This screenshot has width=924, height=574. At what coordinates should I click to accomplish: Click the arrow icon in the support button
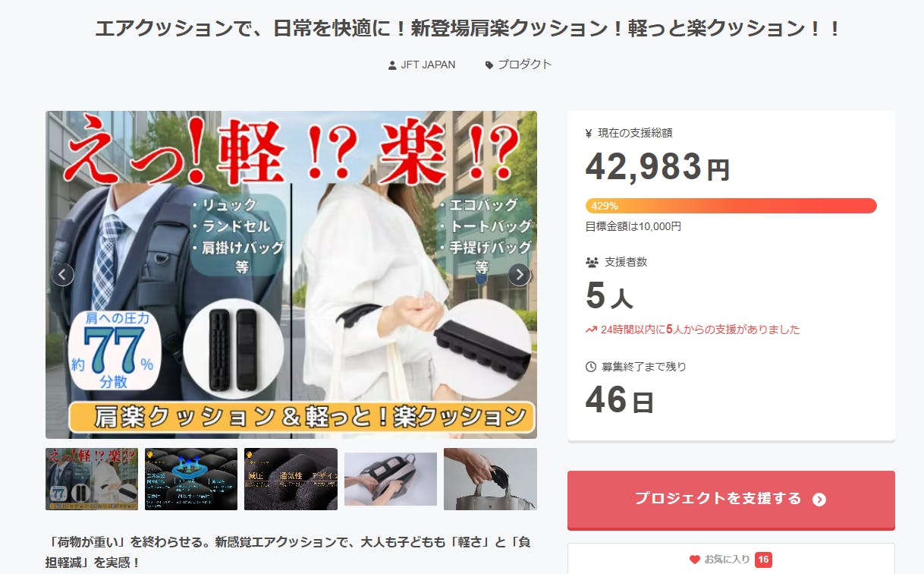click(x=819, y=499)
